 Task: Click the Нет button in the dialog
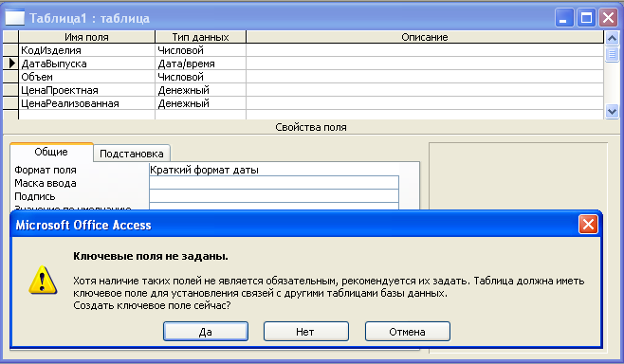306,332
